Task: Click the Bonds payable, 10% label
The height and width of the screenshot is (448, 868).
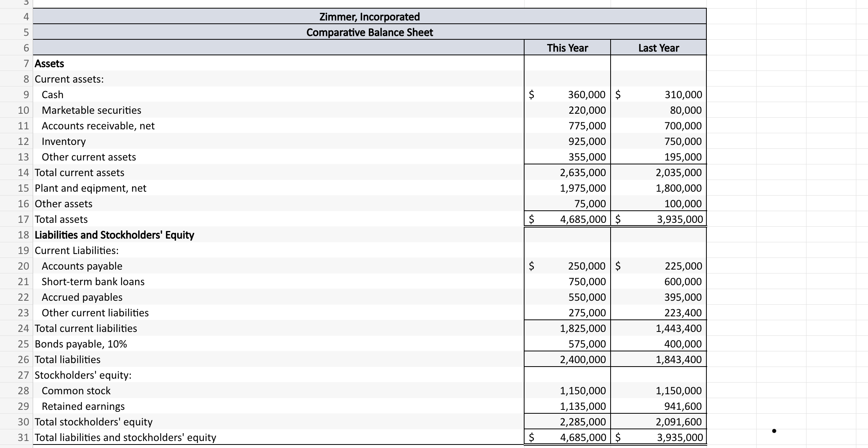Action: [81, 344]
